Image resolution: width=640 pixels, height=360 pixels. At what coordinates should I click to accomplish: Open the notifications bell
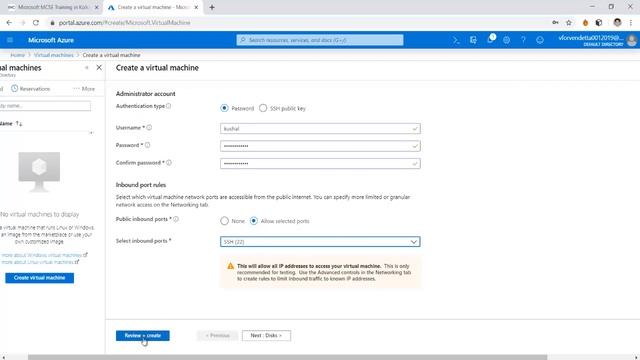(490, 40)
